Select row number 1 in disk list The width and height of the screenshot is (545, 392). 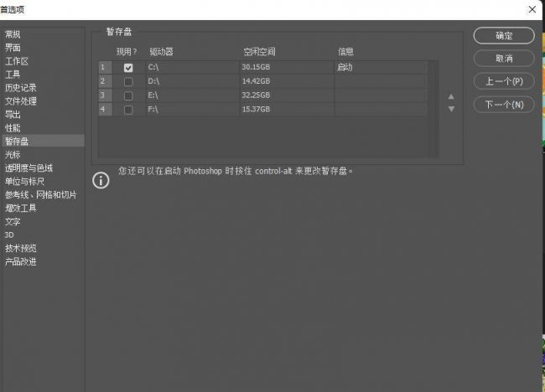coord(105,67)
